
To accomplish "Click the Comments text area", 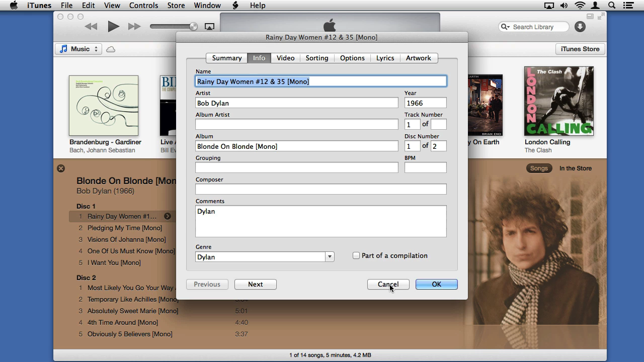I will pos(321,221).
